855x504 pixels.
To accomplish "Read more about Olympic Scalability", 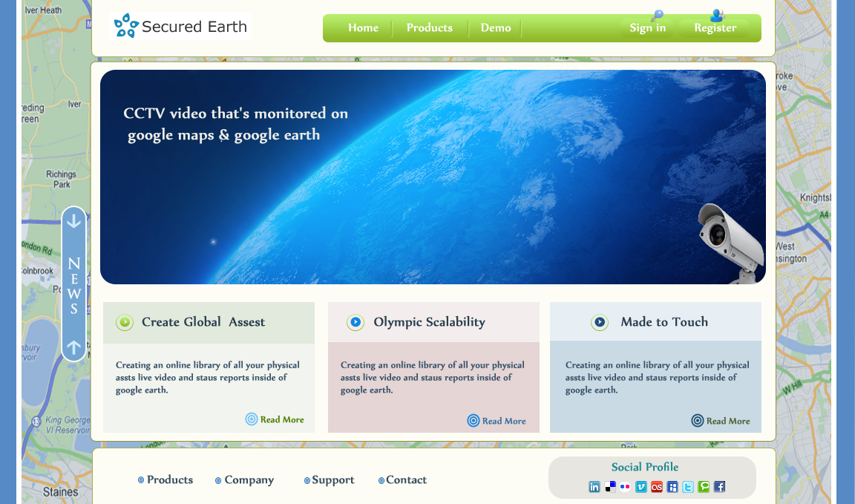I will (x=504, y=421).
